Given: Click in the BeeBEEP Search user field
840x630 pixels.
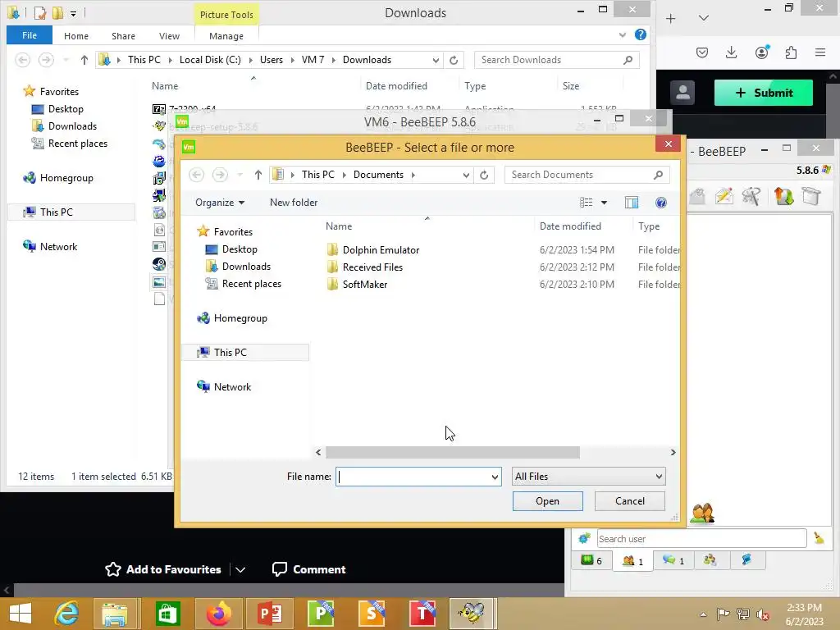Looking at the screenshot, I should pyautogui.click(x=701, y=538).
